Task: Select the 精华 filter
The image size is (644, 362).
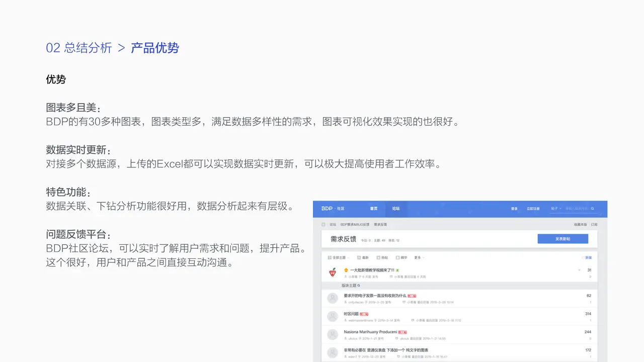Action: coord(401,257)
